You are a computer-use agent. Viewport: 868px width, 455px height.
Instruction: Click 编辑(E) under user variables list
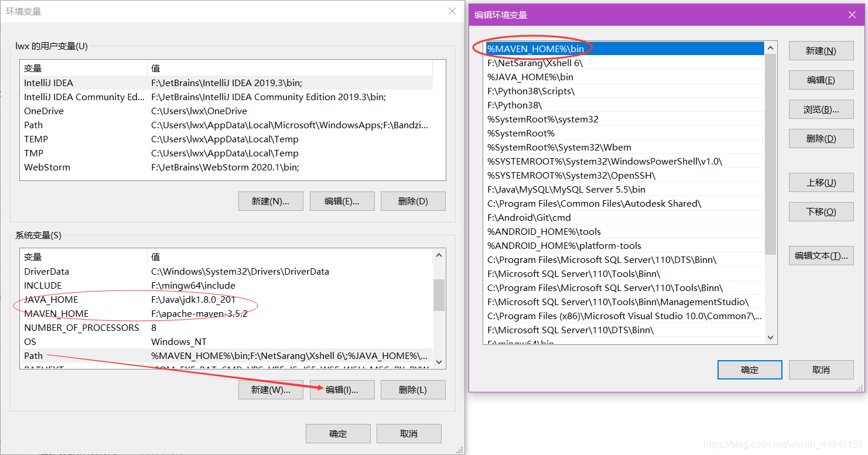click(342, 201)
